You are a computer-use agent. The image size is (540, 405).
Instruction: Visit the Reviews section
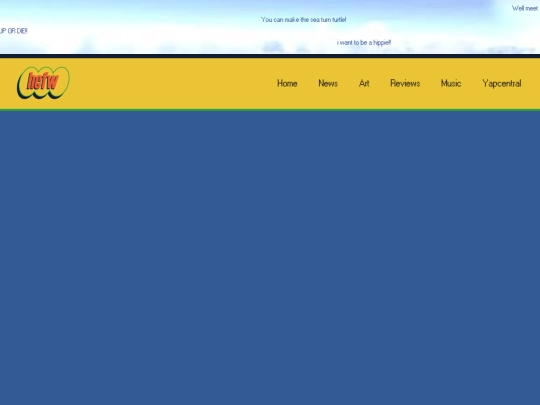(405, 83)
